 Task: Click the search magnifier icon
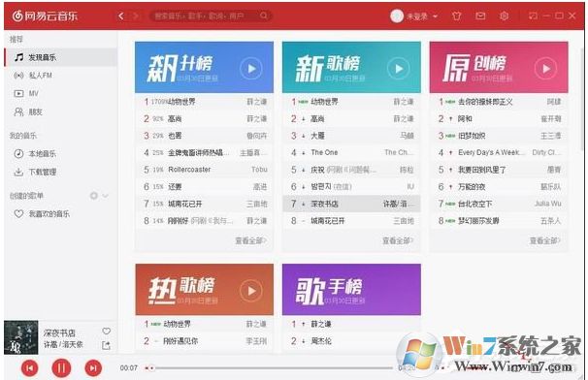pyautogui.click(x=264, y=16)
